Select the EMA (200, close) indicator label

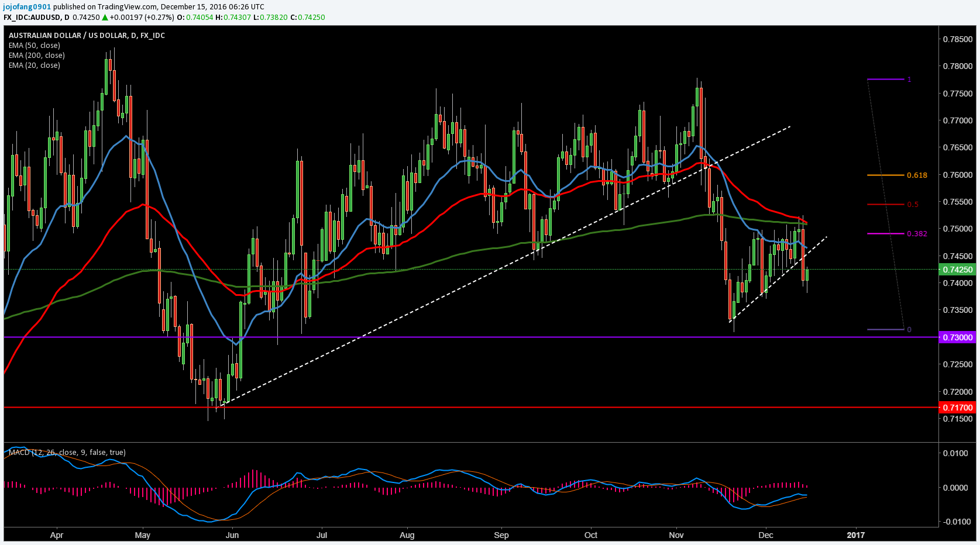tap(37, 56)
